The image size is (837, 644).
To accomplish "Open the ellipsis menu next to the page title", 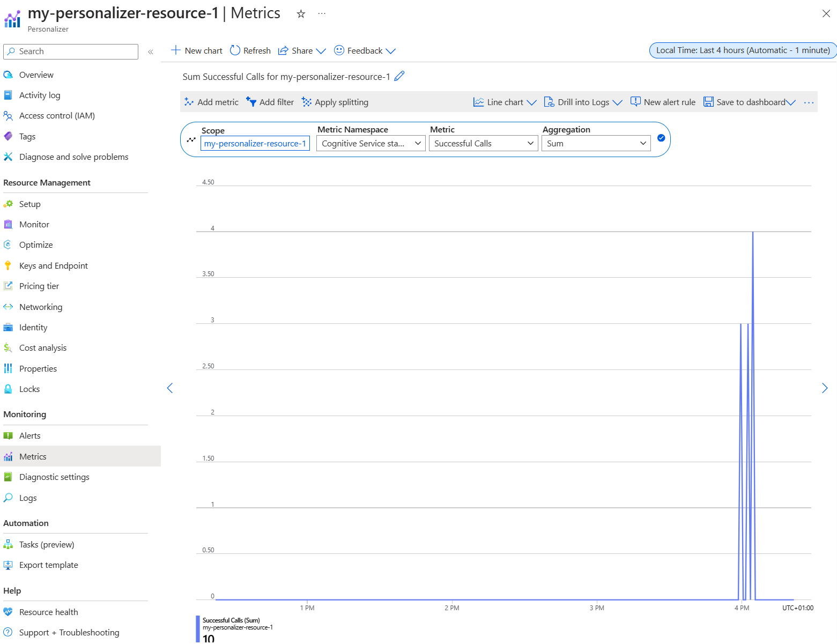I will [x=322, y=14].
